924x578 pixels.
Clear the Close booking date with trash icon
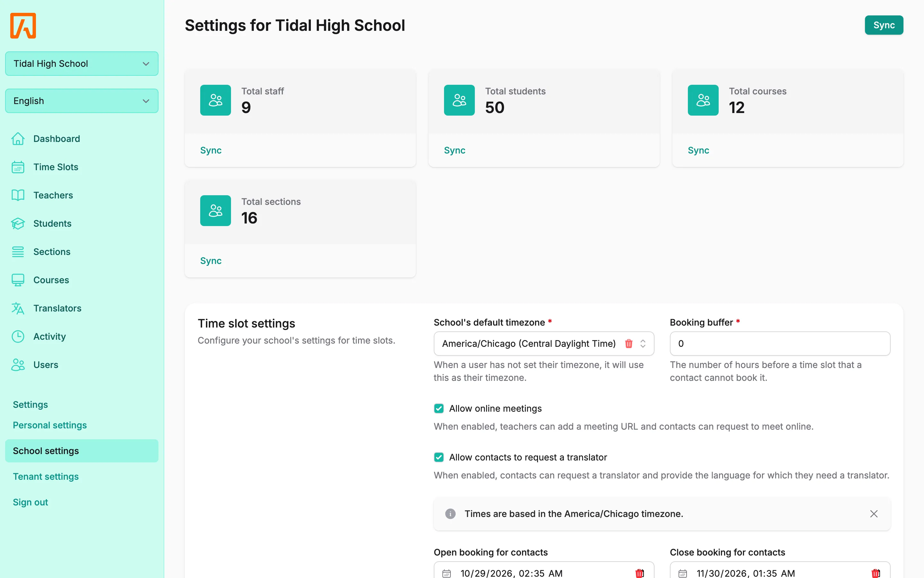coord(876,573)
